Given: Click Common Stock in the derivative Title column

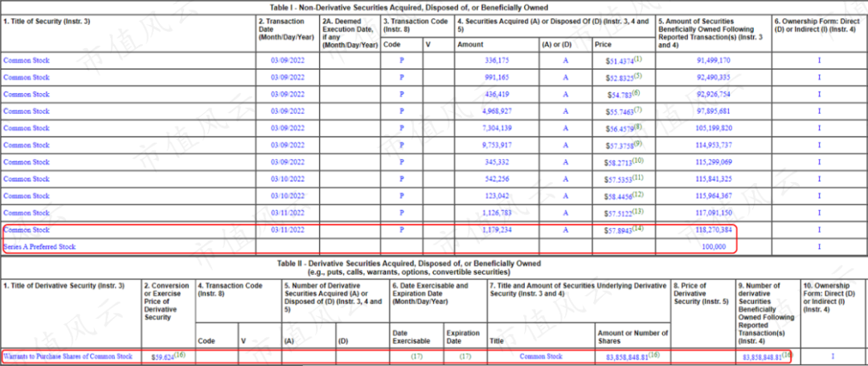Looking at the screenshot, I should [x=542, y=356].
